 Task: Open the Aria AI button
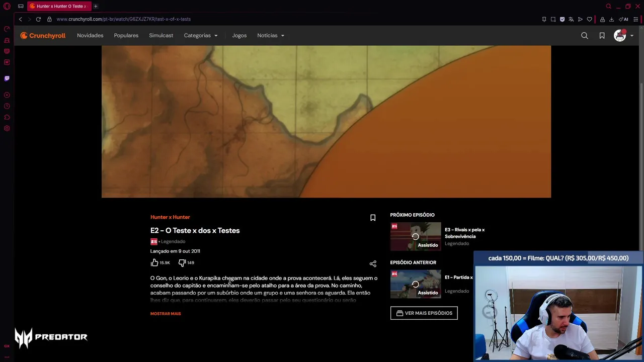(624, 19)
